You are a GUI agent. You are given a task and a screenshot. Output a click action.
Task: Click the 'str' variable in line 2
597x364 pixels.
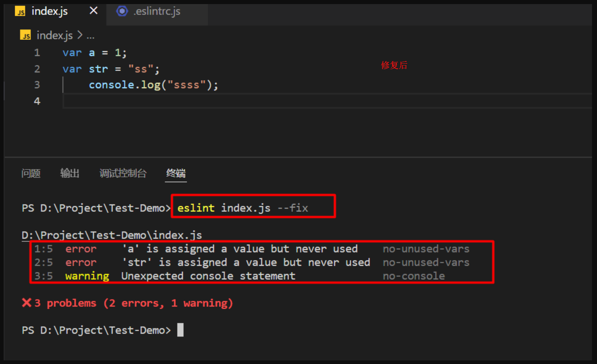[x=98, y=69]
